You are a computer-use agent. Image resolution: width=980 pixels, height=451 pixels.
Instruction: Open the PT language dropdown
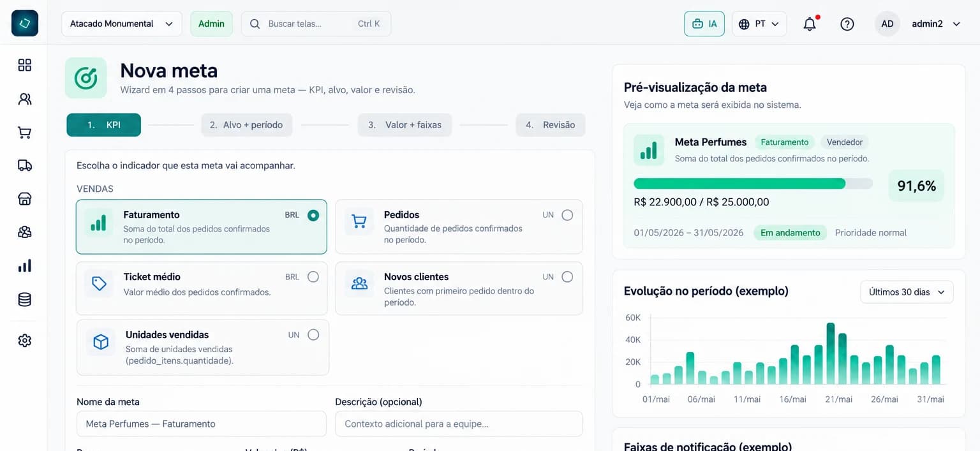click(x=759, y=24)
